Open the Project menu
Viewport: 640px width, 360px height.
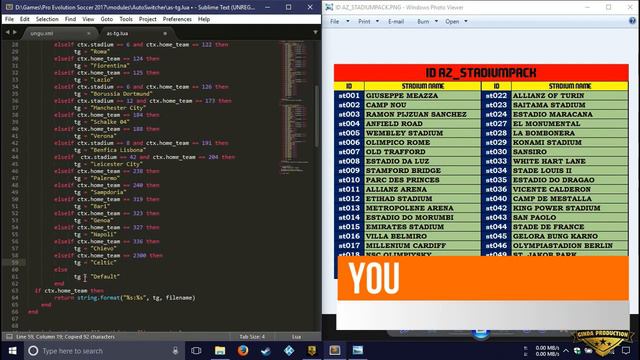[x=147, y=19]
